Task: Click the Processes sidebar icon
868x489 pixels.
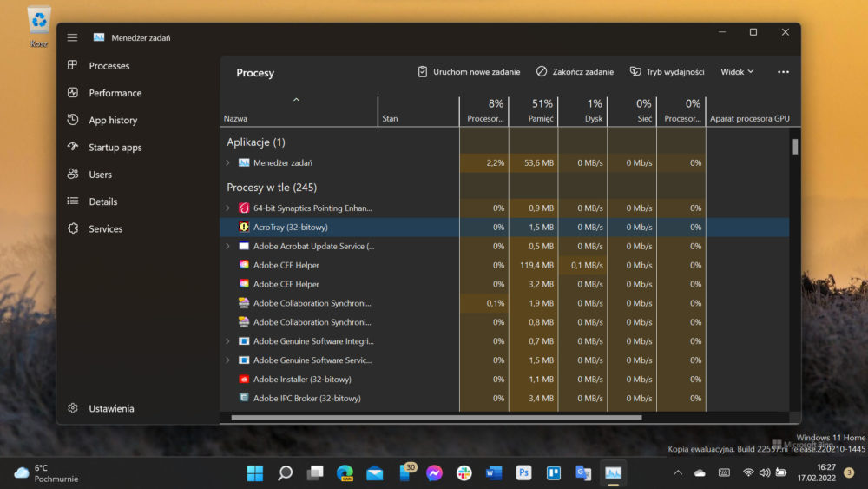Action: coord(73,65)
